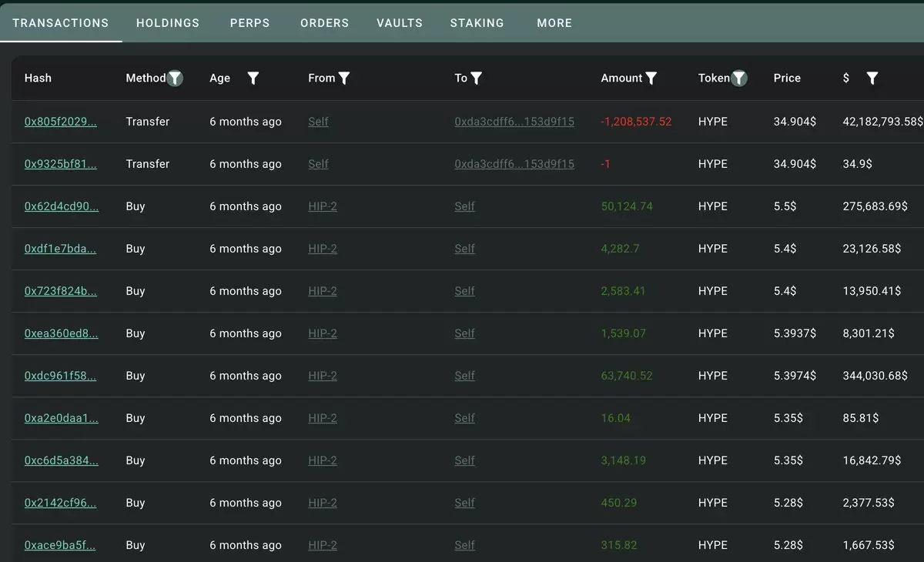Open transaction hash 0xdf1e7bda...
Screen dimensions: 924x562
tap(60, 249)
